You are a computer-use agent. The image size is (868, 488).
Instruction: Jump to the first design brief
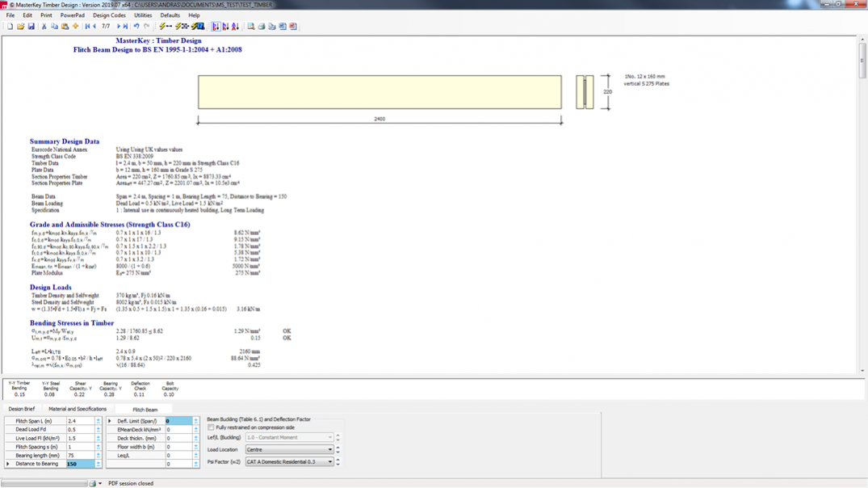point(87,27)
